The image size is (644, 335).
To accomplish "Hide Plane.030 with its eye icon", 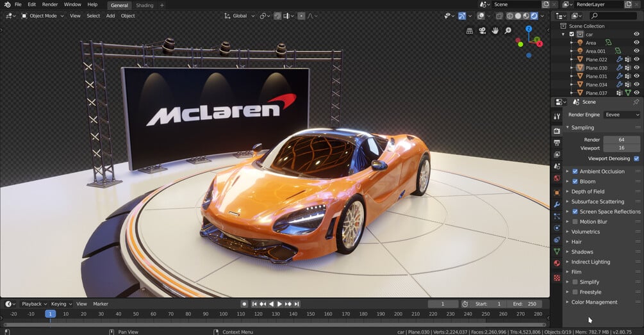I will [x=636, y=68].
